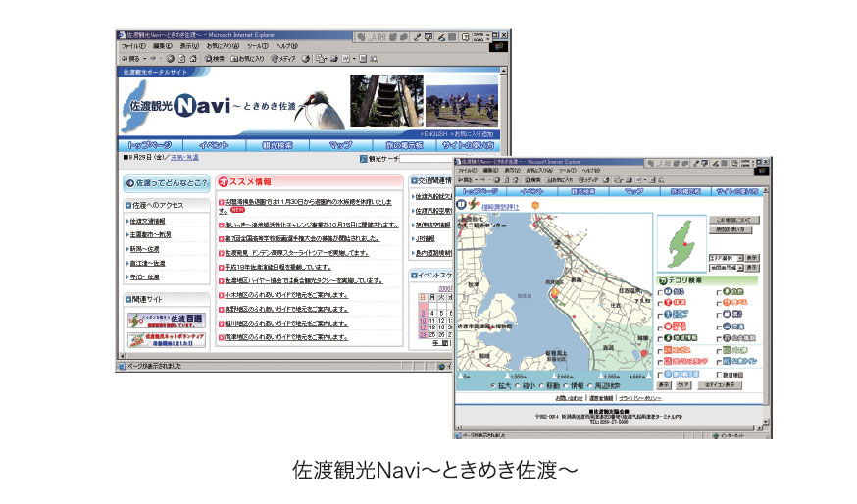Click orange spot marker on the map
The image size is (857, 504).
(555, 293)
